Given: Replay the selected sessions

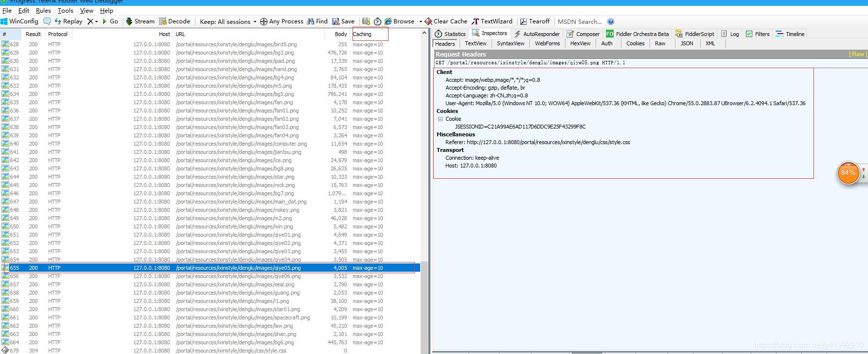Looking at the screenshot, I should 69,21.
